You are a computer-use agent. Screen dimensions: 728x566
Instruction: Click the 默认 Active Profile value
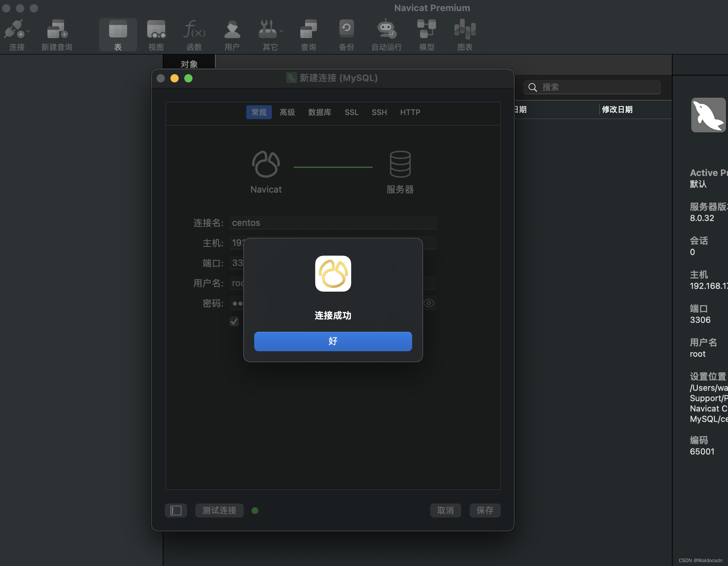pos(698,184)
